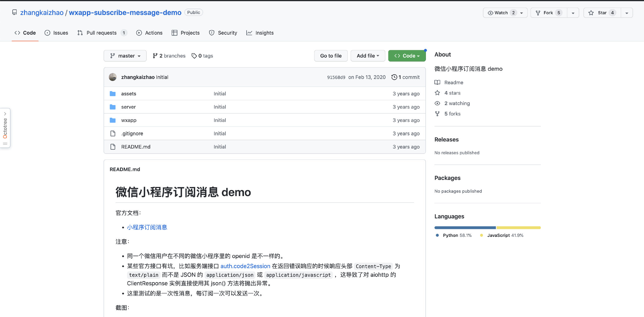The image size is (644, 317).
Task: Click the Readme book icon in About
Action: [x=437, y=82]
